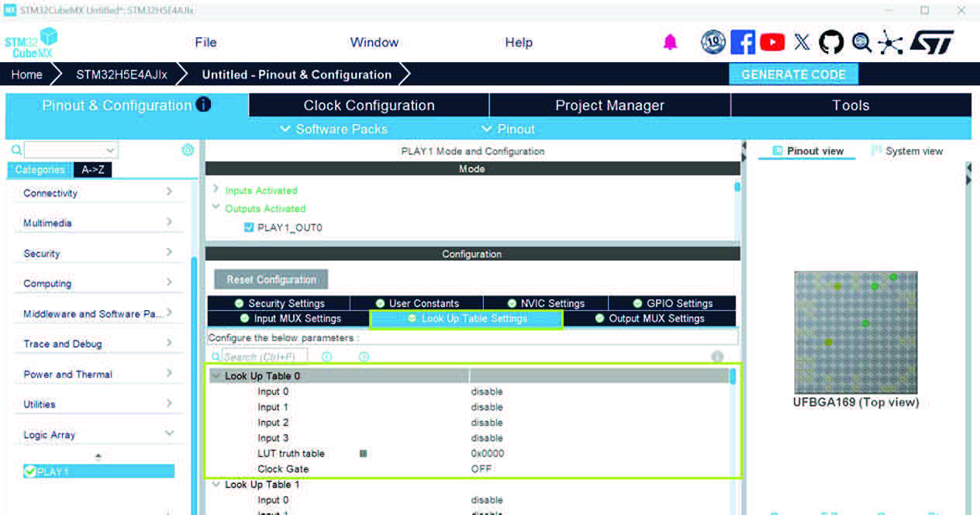
Task: Open the Security Settings tab
Action: [x=278, y=303]
